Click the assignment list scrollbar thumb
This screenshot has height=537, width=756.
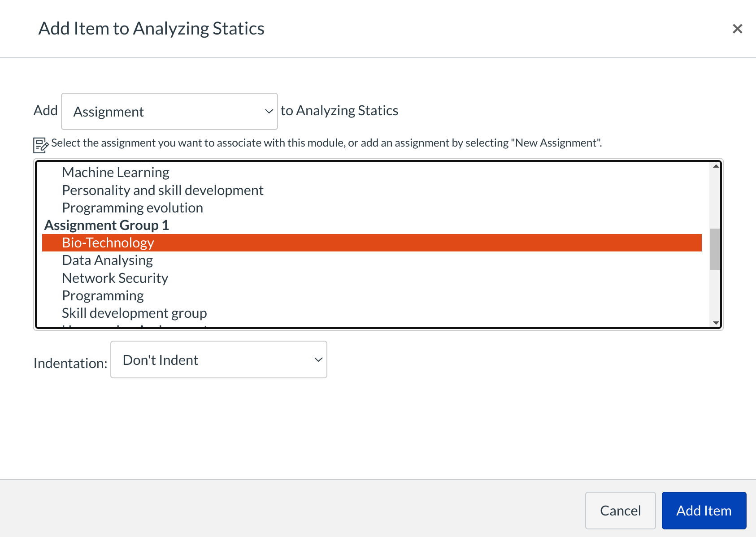715,249
